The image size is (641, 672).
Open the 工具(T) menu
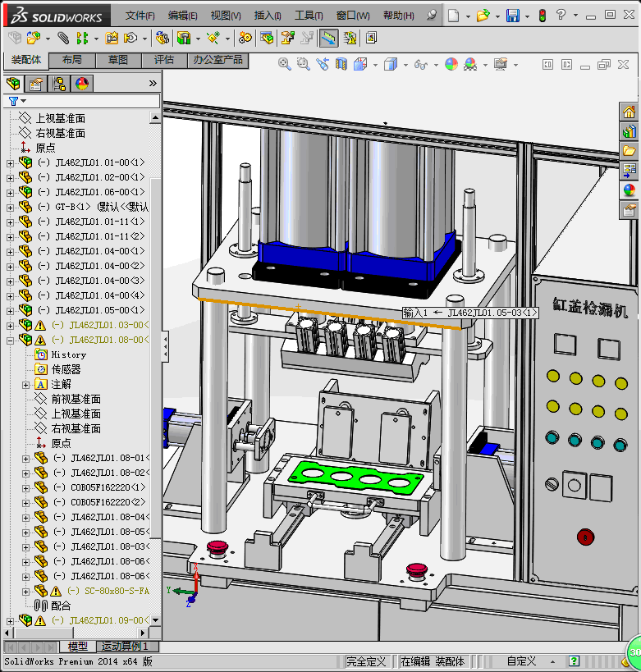(309, 16)
